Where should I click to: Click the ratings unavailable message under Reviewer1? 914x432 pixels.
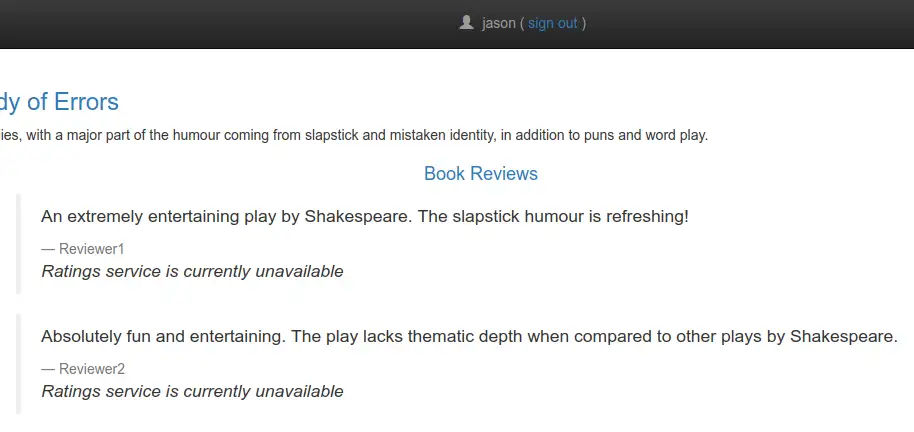pyautogui.click(x=192, y=271)
